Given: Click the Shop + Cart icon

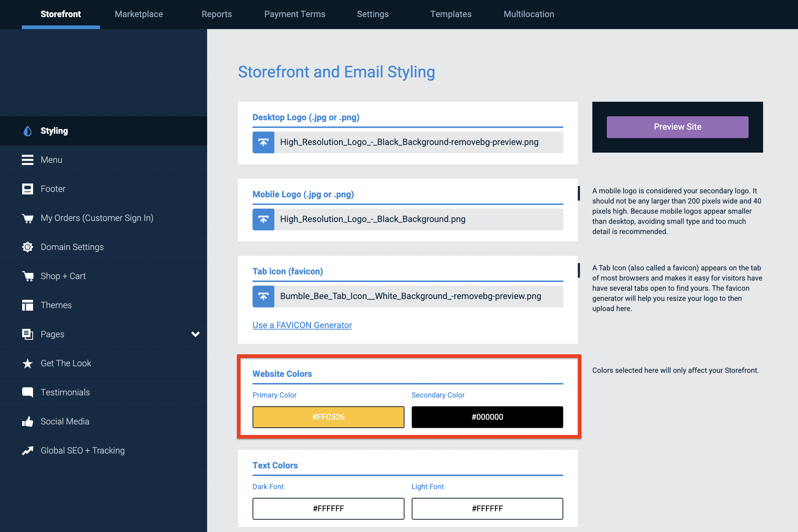Looking at the screenshot, I should tap(28, 276).
